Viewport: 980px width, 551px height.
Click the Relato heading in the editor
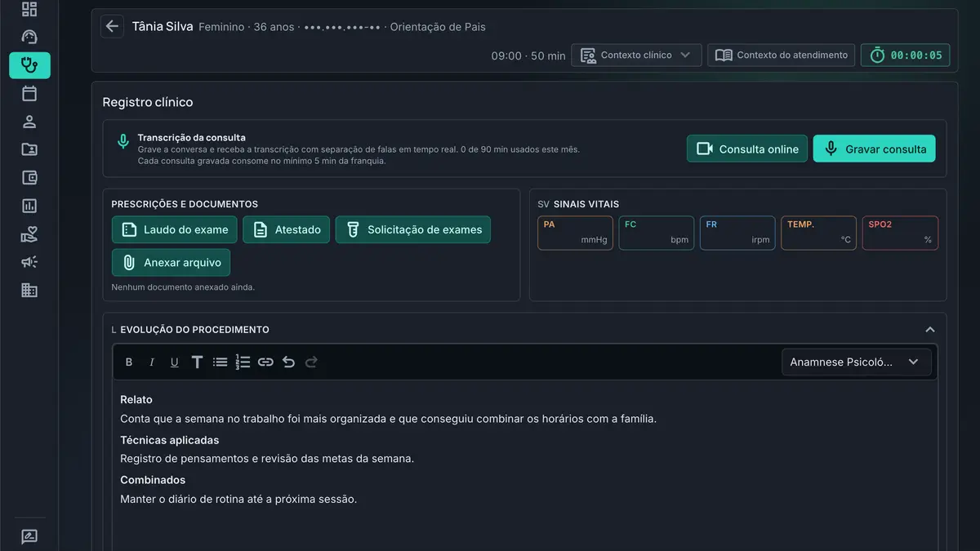[136, 399]
